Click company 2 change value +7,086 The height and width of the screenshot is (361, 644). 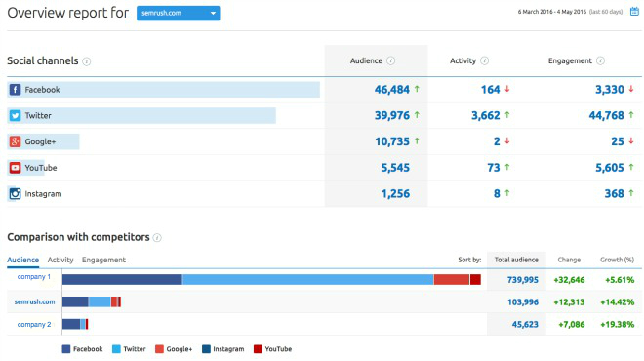click(571, 325)
